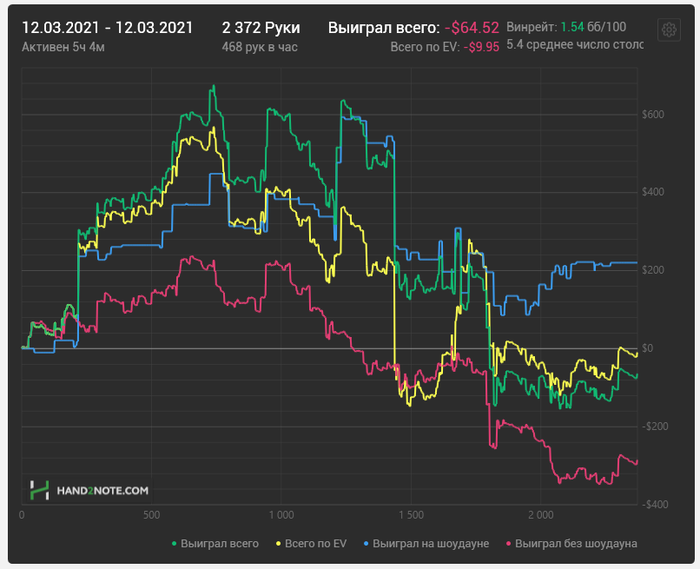Image resolution: width=700 pixels, height=569 pixels.
Task: Click the EV total value -$9.95
Action: click(x=481, y=47)
